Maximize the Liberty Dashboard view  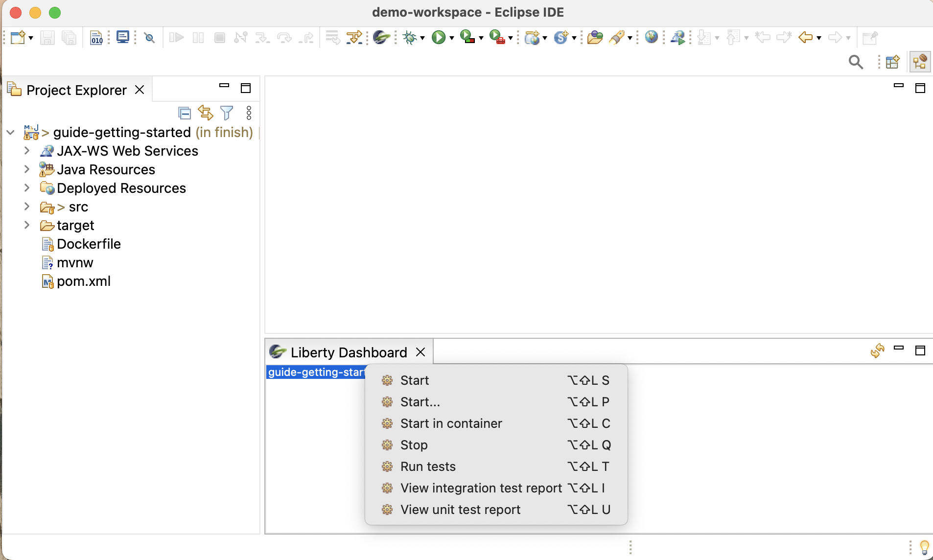[920, 350]
